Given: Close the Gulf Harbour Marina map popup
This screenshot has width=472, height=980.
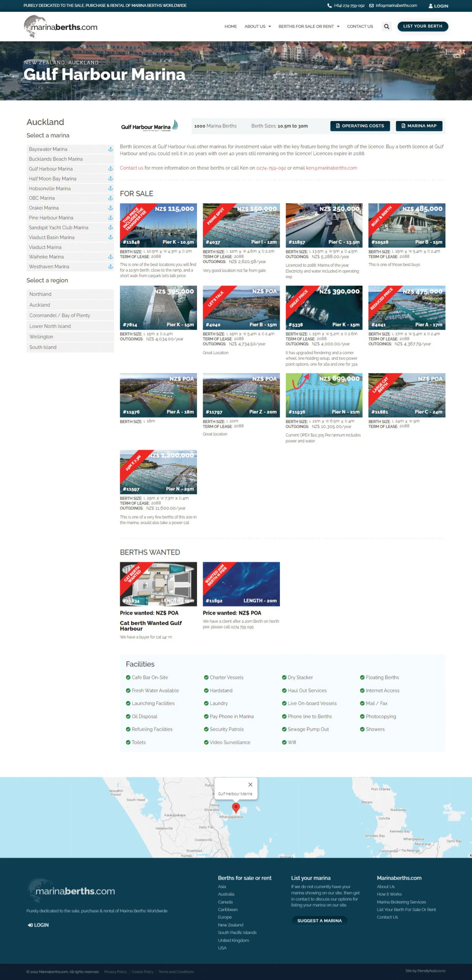Looking at the screenshot, I should pos(250,784).
